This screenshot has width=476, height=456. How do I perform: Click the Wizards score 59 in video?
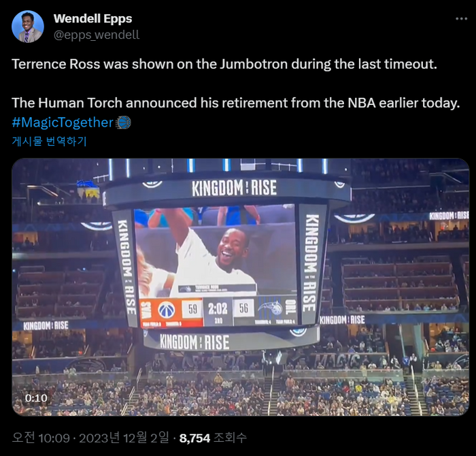192,309
